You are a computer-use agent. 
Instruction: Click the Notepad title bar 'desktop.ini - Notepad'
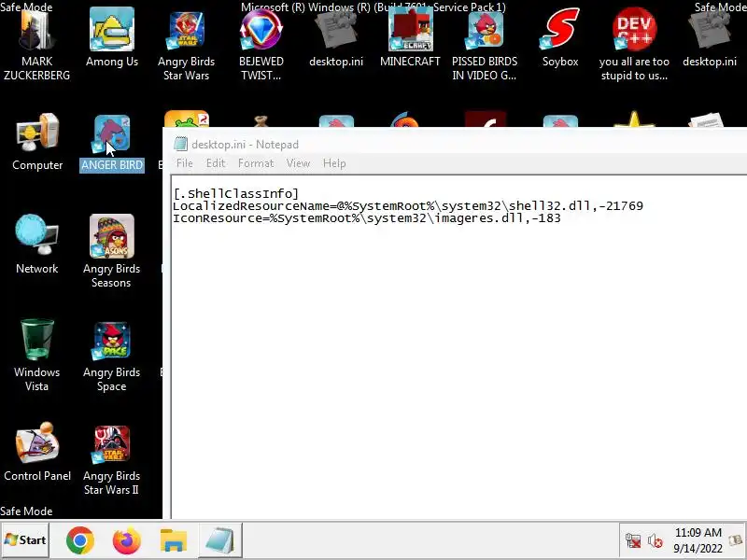[x=245, y=145]
